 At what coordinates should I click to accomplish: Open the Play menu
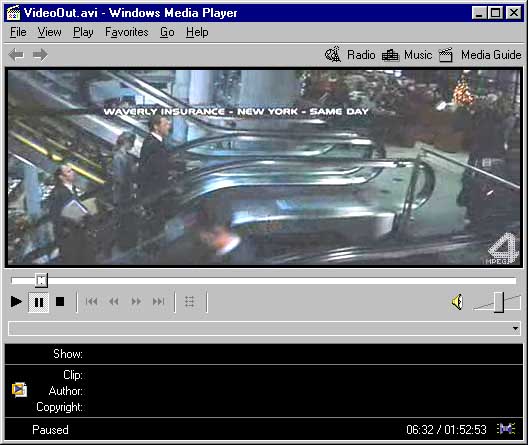coord(83,32)
